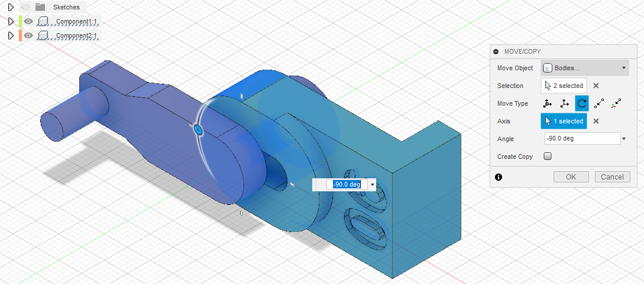
Task: Click the on-canvas -90.0 deg input box
Action: [x=347, y=184]
